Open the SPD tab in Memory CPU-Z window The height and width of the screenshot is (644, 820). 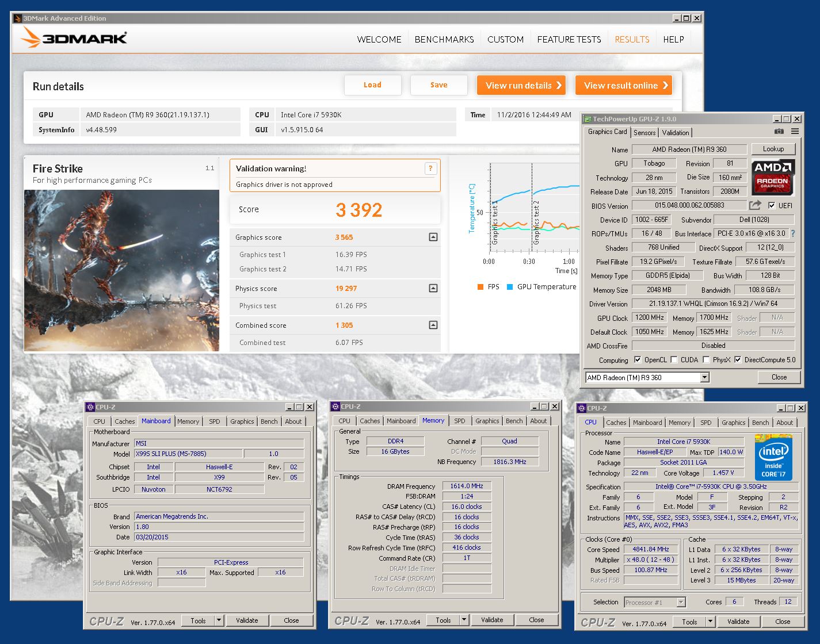460,421
